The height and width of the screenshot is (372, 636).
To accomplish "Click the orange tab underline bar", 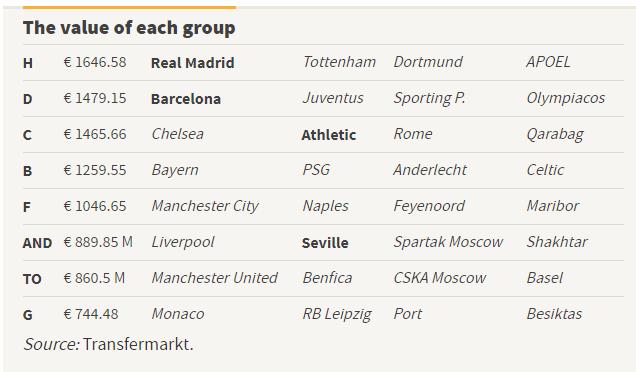I will (x=129, y=7).
